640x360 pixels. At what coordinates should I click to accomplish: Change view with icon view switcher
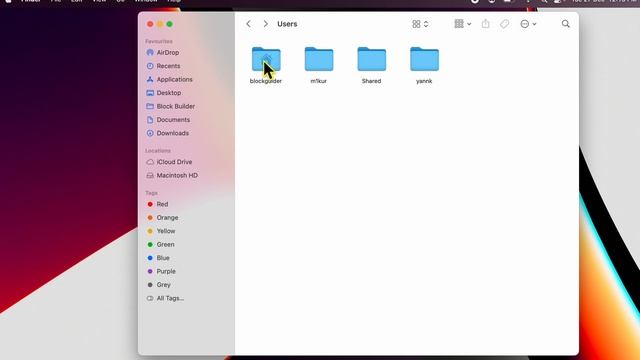pos(420,24)
